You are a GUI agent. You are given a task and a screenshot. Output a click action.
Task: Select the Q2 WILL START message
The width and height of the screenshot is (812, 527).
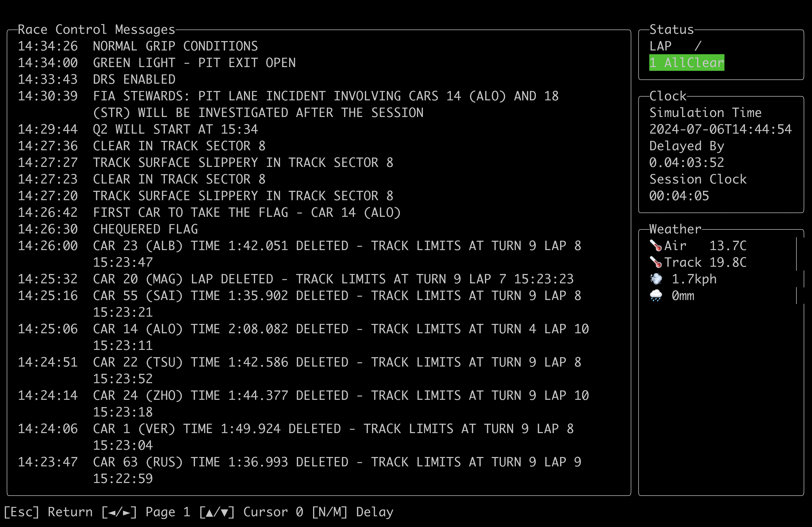(x=175, y=129)
